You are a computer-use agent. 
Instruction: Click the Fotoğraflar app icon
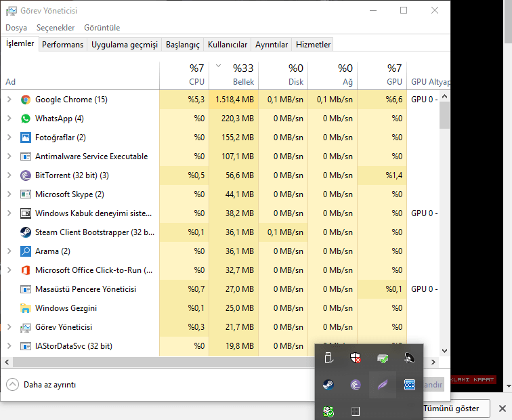26,138
